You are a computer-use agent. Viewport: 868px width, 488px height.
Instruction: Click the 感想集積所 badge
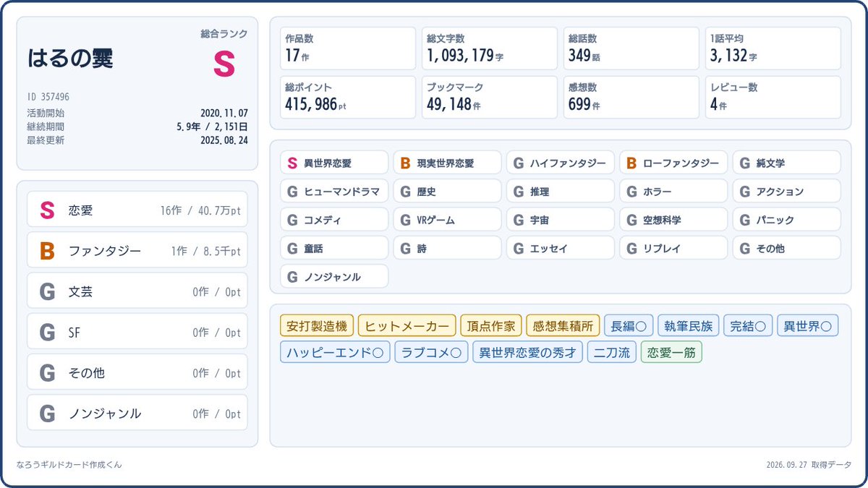tap(563, 326)
